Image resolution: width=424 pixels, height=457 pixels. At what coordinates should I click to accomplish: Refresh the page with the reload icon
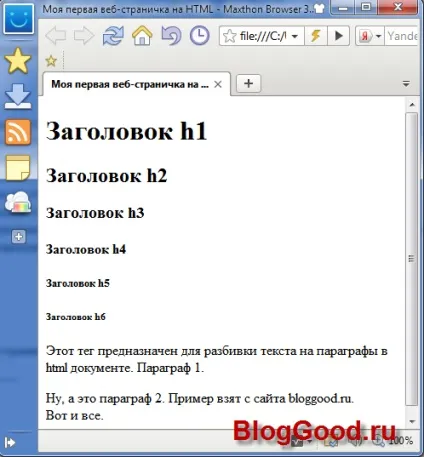(113, 35)
